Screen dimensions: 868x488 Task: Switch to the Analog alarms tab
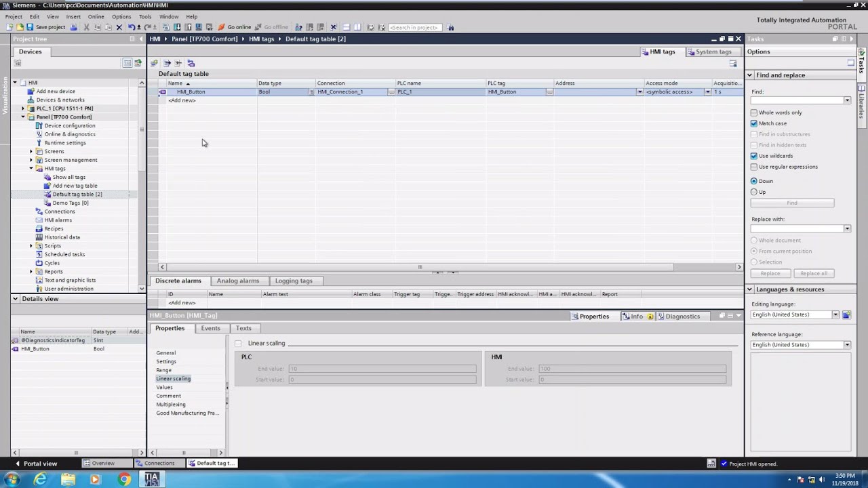coord(238,281)
